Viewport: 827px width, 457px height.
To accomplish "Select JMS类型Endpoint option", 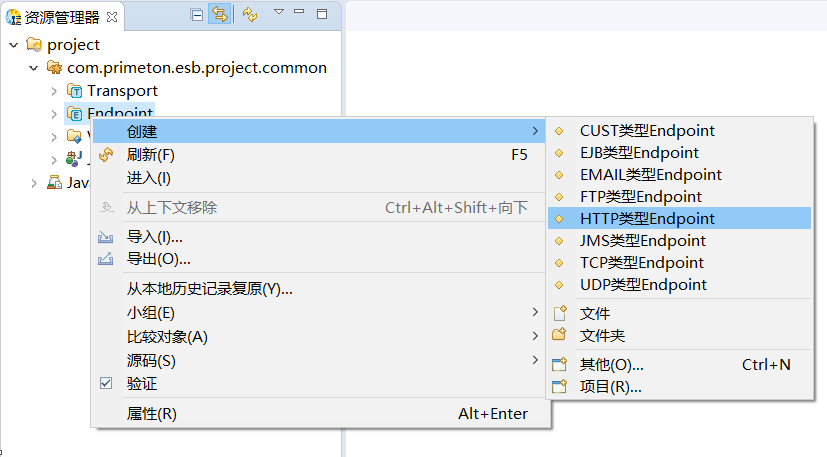I will coord(642,240).
